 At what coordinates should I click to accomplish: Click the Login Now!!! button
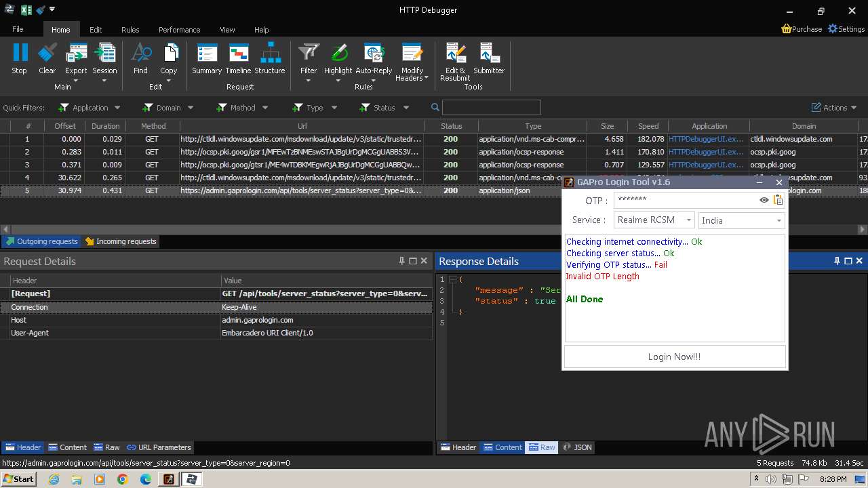pos(675,357)
